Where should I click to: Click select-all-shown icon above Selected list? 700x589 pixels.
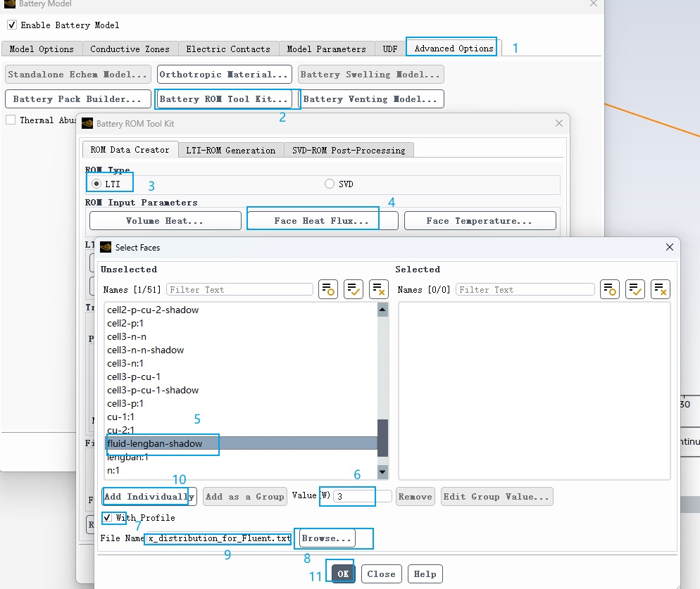click(x=635, y=289)
